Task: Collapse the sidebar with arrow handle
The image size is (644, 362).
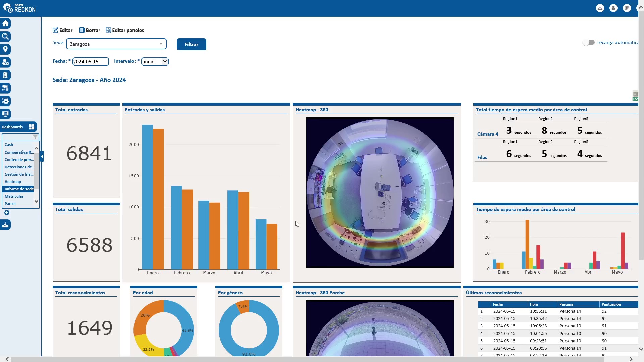Action: coord(42,156)
